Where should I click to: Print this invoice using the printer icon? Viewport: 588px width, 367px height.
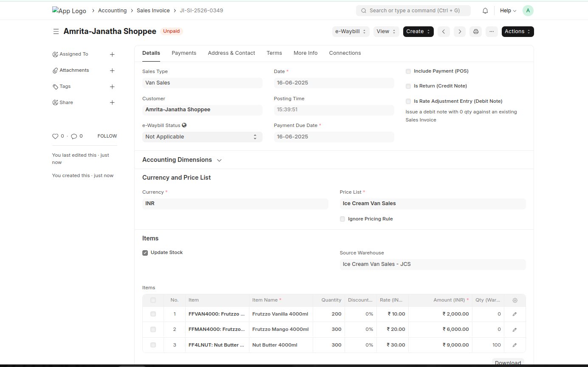click(475, 31)
